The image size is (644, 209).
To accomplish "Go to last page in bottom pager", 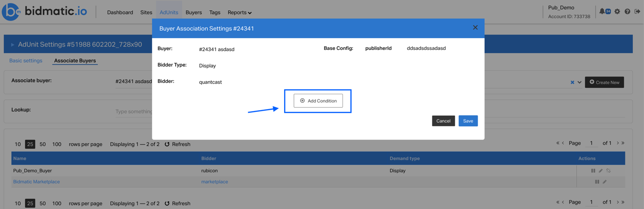I will click(623, 202).
